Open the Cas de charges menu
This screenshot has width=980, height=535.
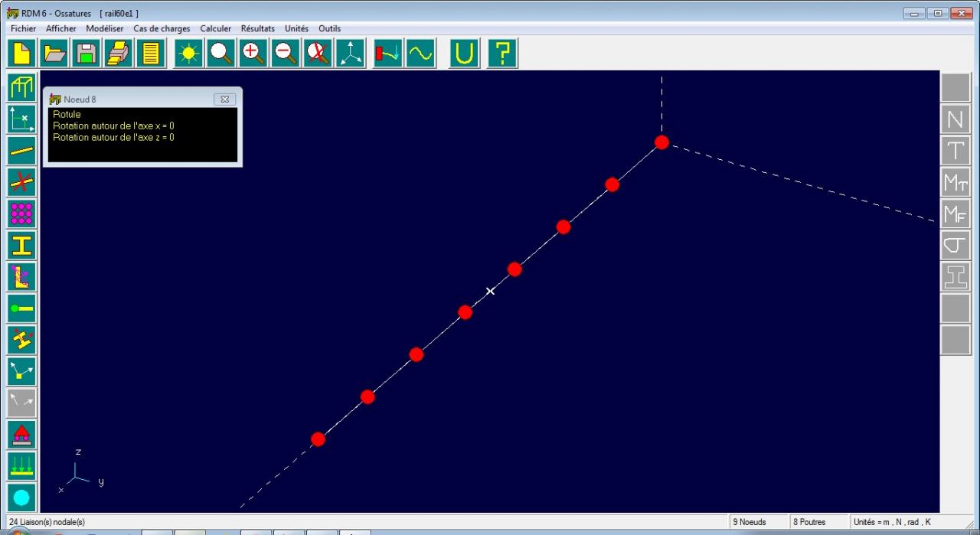point(162,28)
